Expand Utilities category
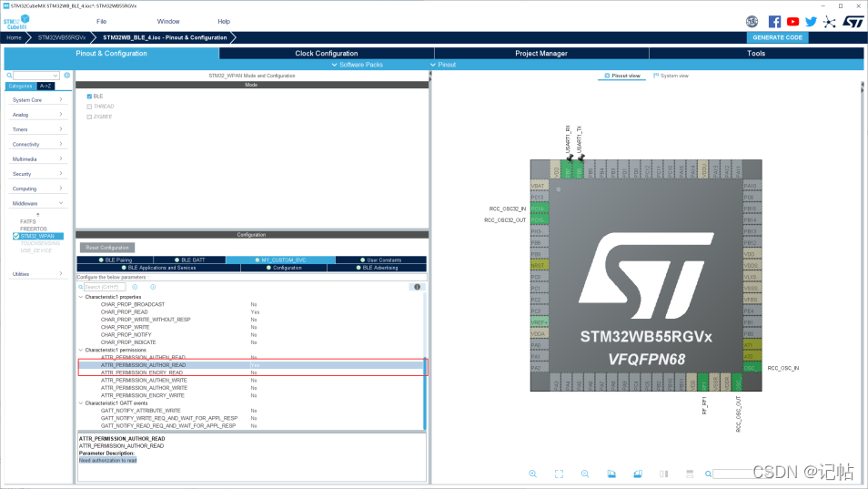868x489 pixels. (x=36, y=274)
